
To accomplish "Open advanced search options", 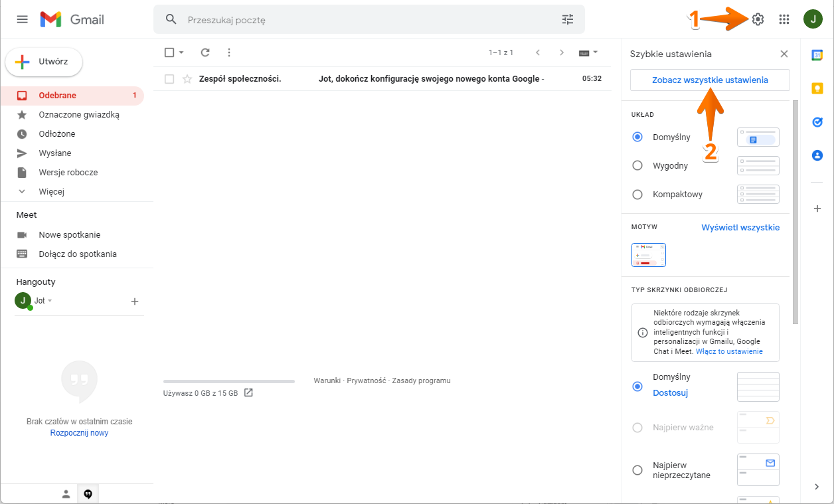I will pos(567,19).
